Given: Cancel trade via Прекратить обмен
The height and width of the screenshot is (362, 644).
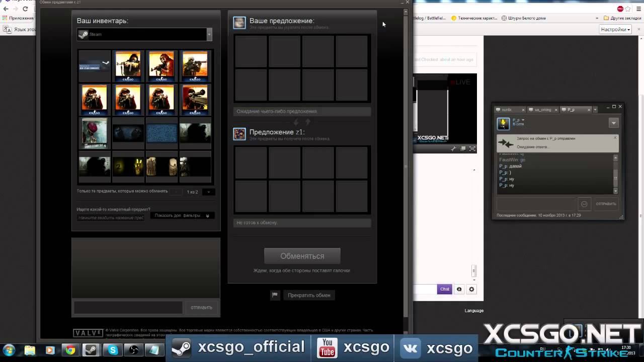Looking at the screenshot, I should point(309,295).
